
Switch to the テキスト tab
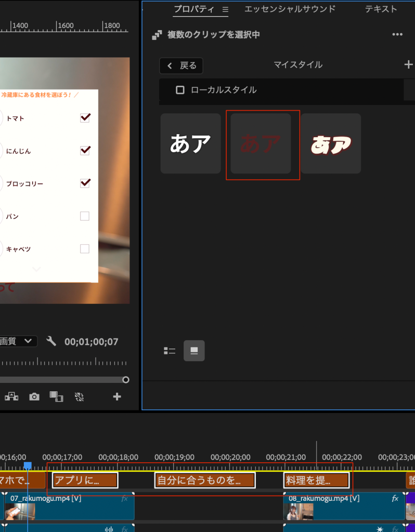tap(381, 9)
